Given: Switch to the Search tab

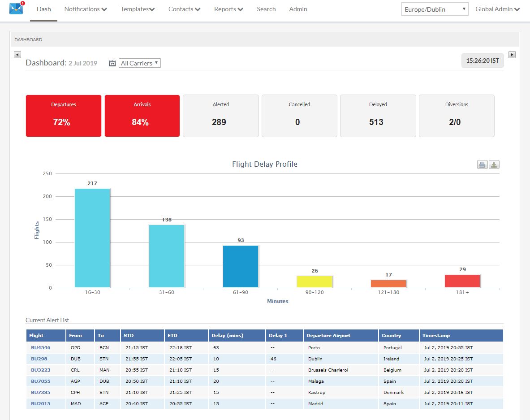Looking at the screenshot, I should tap(266, 9).
